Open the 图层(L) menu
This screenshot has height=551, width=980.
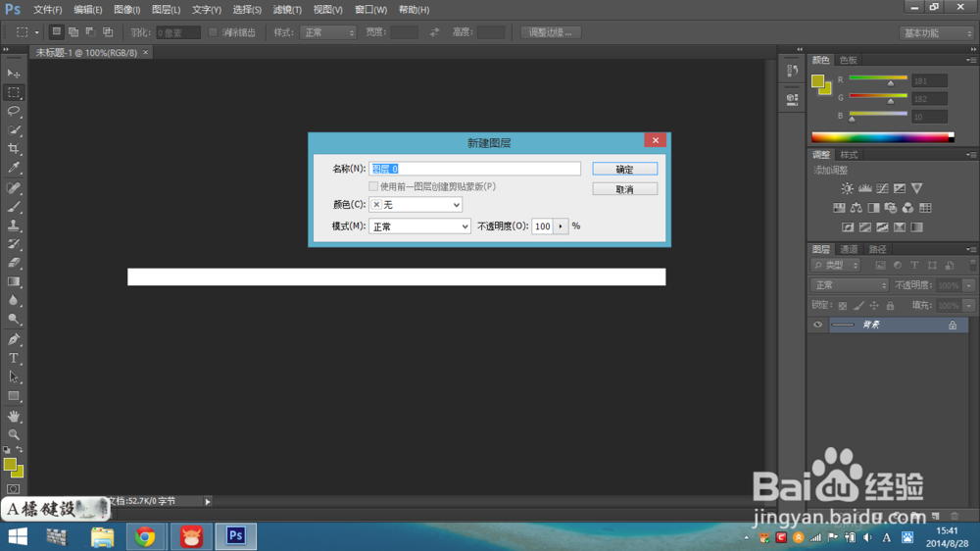tap(166, 10)
